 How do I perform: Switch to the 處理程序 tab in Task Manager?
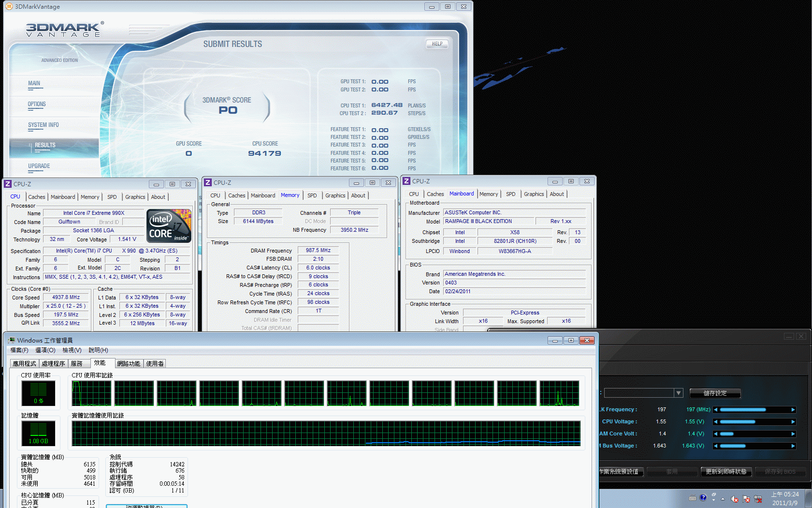[54, 363]
